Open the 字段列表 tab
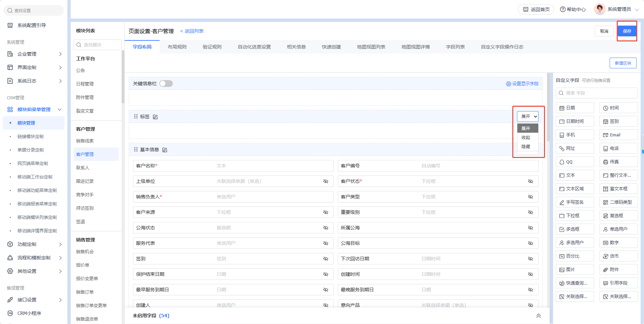644x324 pixels. coord(455,47)
